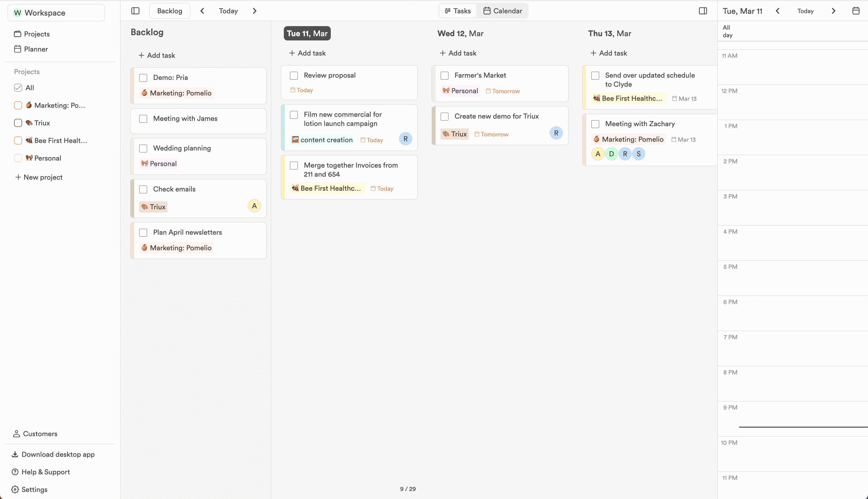Screen dimensions: 868x499
Task: Click Bee First Healthc... tag on Merge Invoices
Action: pyautogui.click(x=327, y=188)
